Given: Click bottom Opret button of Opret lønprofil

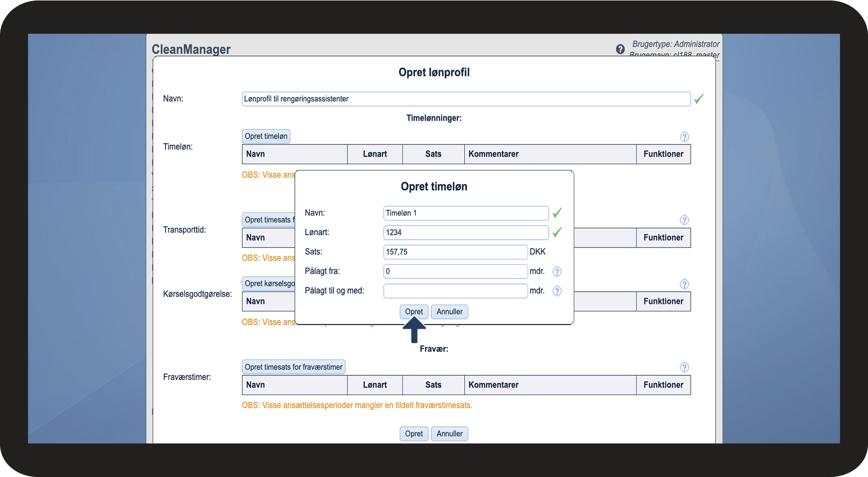Looking at the screenshot, I should pyautogui.click(x=414, y=434).
